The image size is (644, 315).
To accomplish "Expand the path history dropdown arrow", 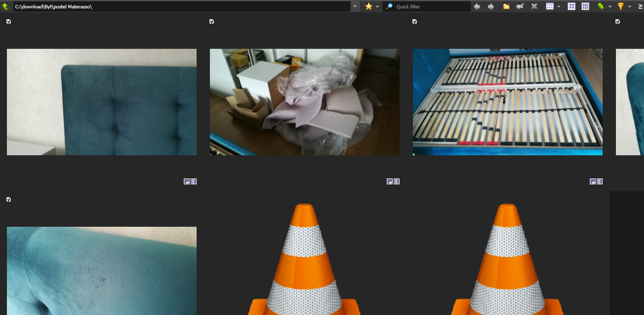I will click(x=355, y=6).
